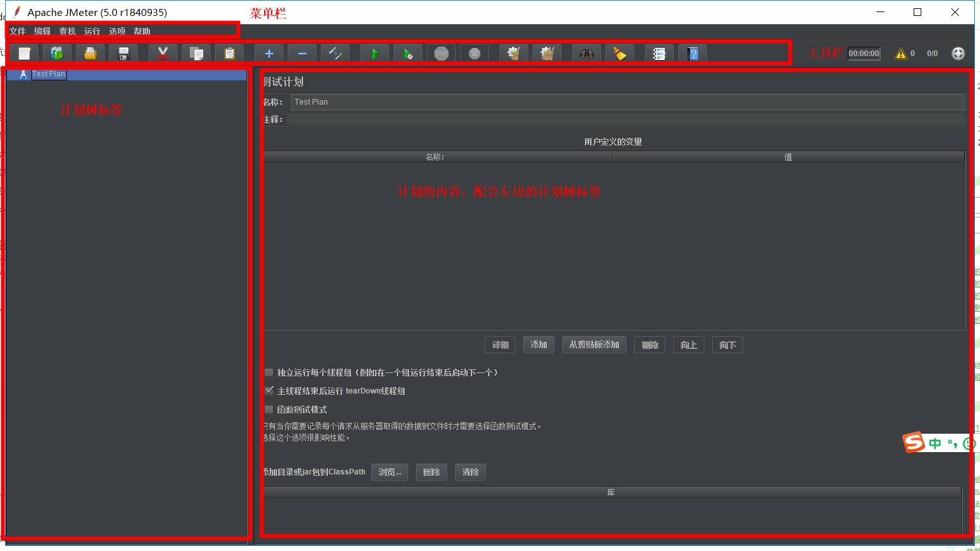This screenshot has height=551, width=980.
Task: Click the Clear results broom icon
Action: [514, 54]
